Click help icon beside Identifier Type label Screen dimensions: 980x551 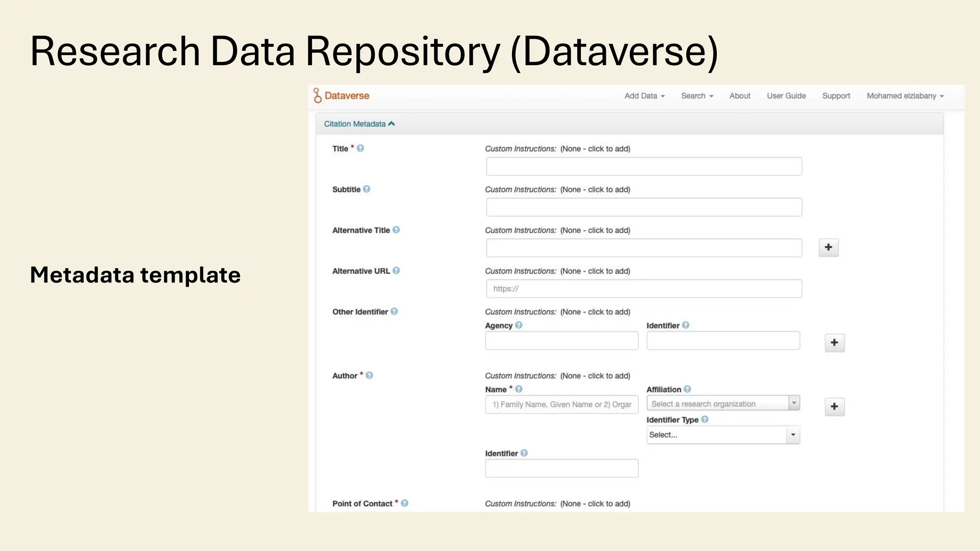coord(705,419)
